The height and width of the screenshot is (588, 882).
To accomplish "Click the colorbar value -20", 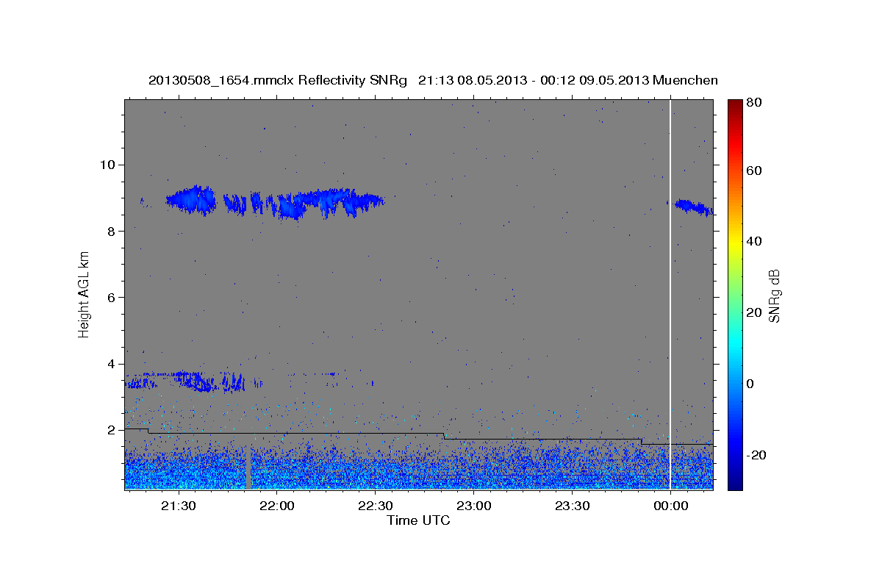I will (755, 455).
